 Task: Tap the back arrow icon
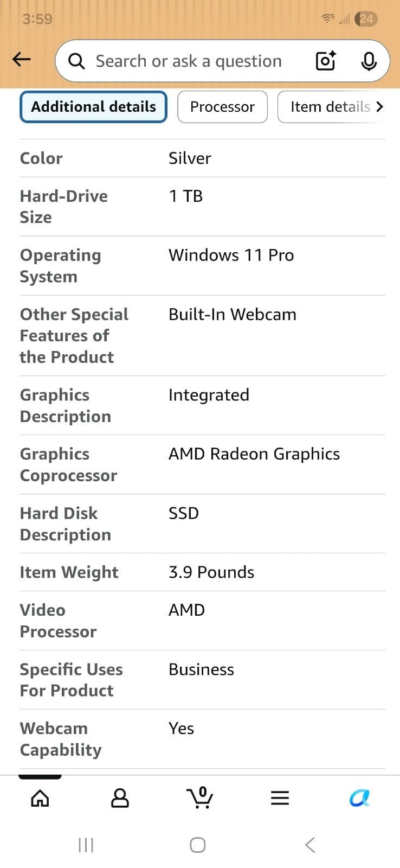(22, 59)
